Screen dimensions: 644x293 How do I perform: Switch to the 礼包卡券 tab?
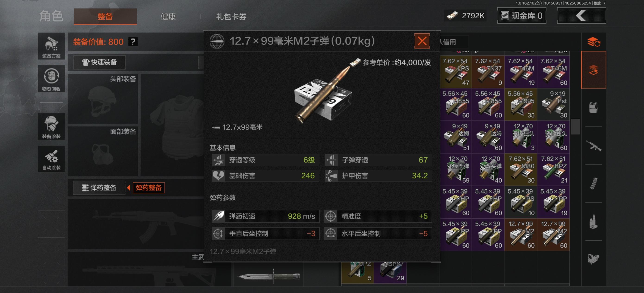(x=231, y=16)
